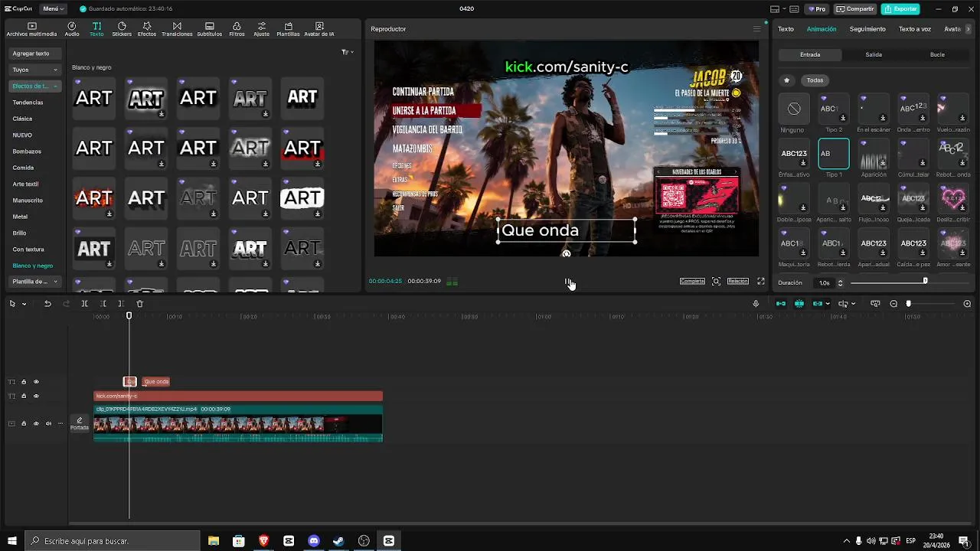This screenshot has width=980, height=551.
Task: Open Brave browser from the taskbar
Action: [x=263, y=541]
